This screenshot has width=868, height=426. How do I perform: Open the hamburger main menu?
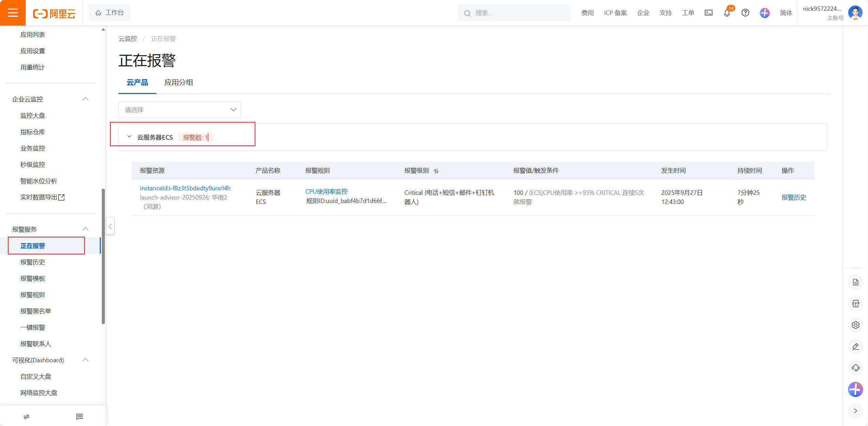pyautogui.click(x=13, y=13)
